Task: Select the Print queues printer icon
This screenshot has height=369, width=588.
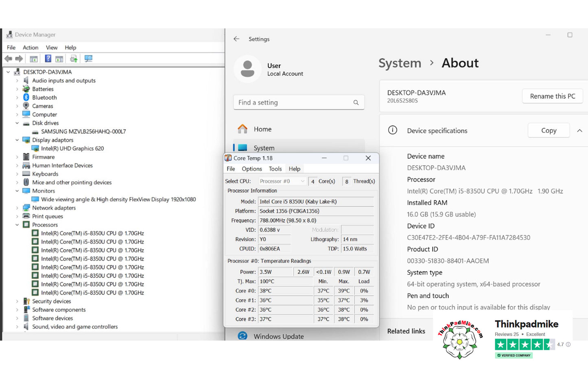Action: pyautogui.click(x=26, y=216)
